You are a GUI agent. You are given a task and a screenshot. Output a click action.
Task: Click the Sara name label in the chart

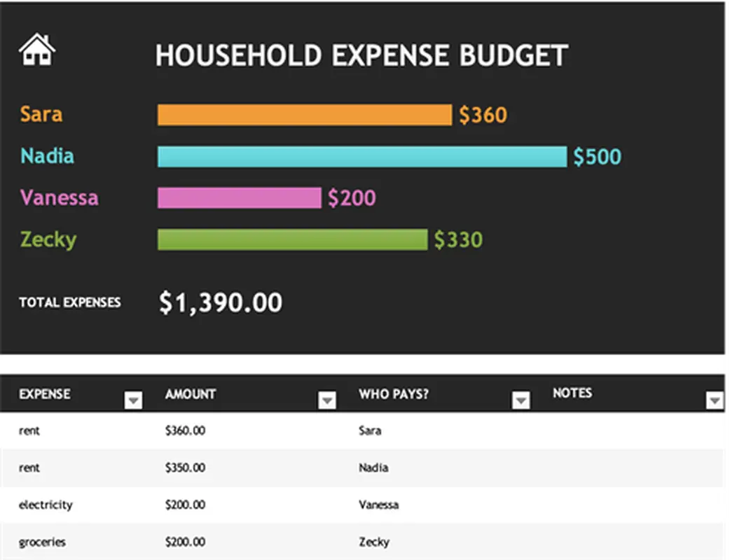[41, 114]
